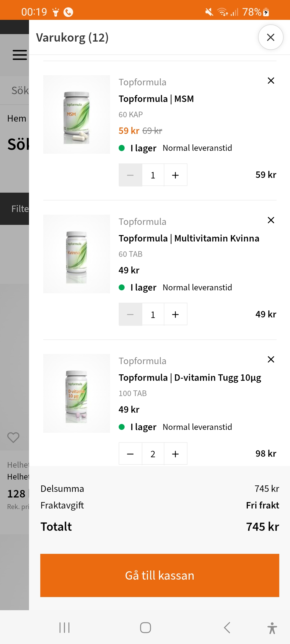Tap the D-vitamin bottle thumbnail
Image resolution: width=290 pixels, height=644 pixels.
point(77,393)
